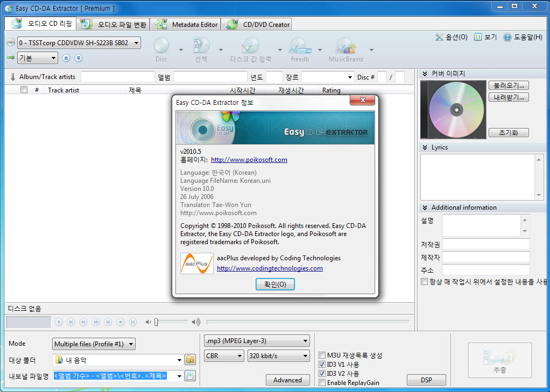This screenshot has height=392, width=550.
Task: Click the next track playback button
Action: click(x=108, y=322)
